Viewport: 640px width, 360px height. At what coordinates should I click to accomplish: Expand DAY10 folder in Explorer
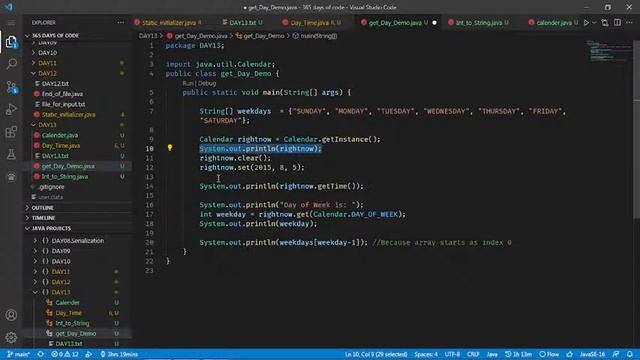47,53
